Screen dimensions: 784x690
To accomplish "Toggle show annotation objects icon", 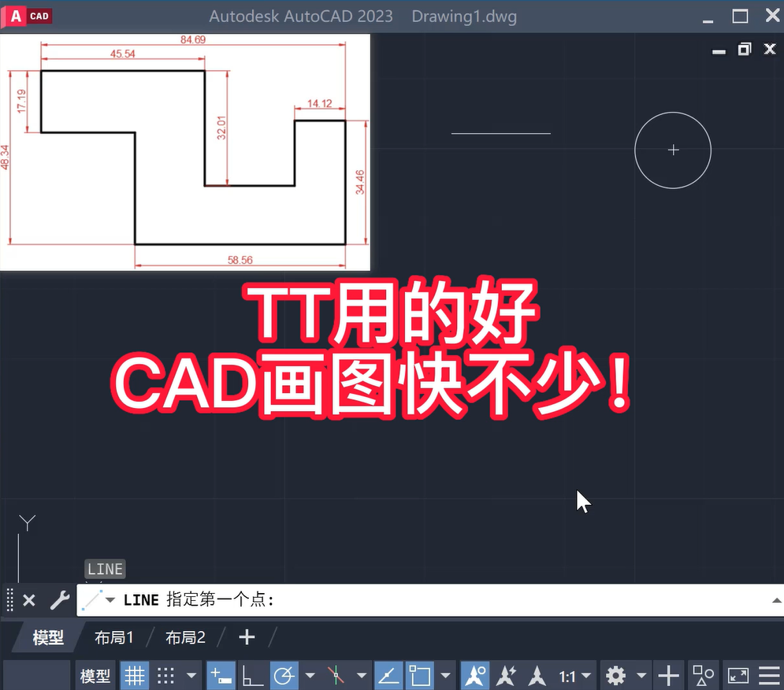I will pyautogui.click(x=475, y=676).
